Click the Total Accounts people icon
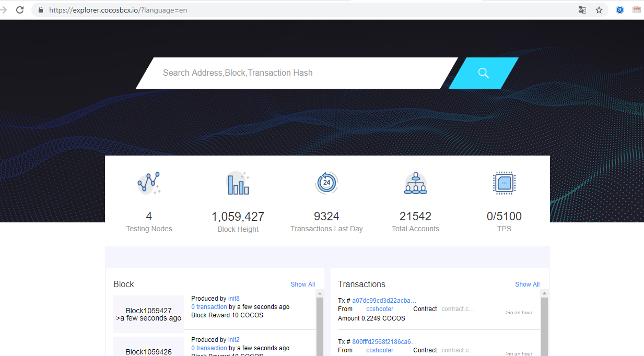 [415, 183]
